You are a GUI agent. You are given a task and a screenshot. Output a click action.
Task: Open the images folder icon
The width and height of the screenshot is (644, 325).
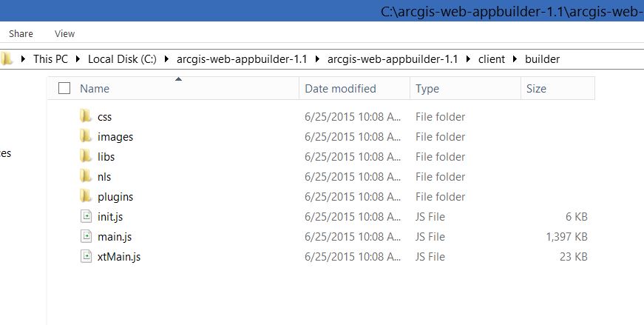pos(86,137)
